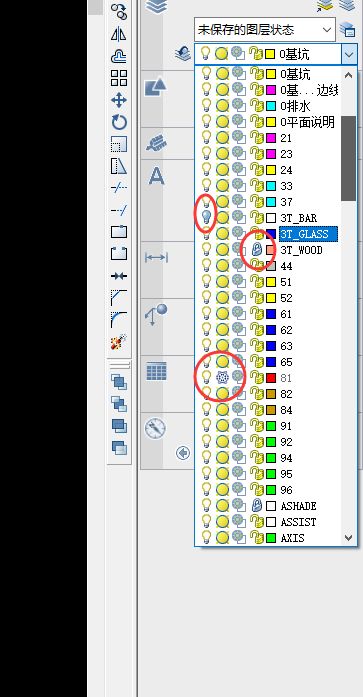363x697 pixels.
Task: Select the layer named 52
Action: pos(287,298)
